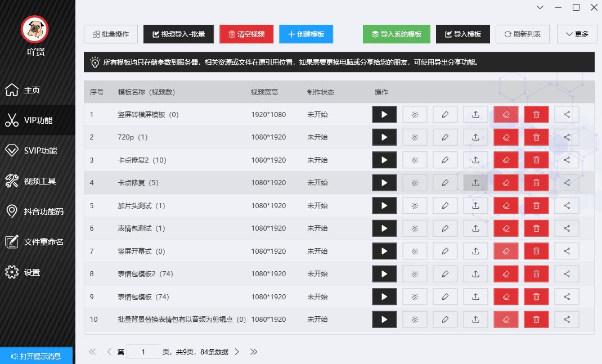Open 文件重命名 in the sidebar
Image resolution: width=602 pixels, height=364 pixels.
[x=38, y=242]
